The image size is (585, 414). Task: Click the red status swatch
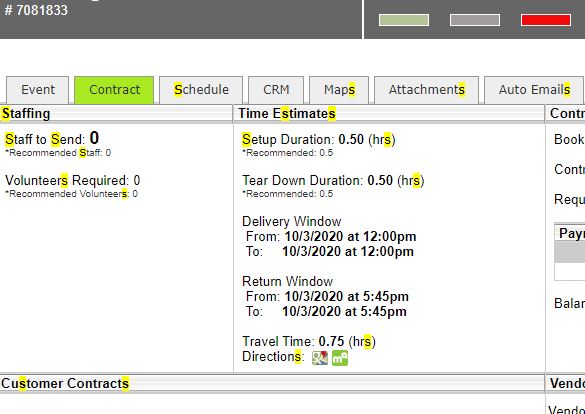coord(546,20)
